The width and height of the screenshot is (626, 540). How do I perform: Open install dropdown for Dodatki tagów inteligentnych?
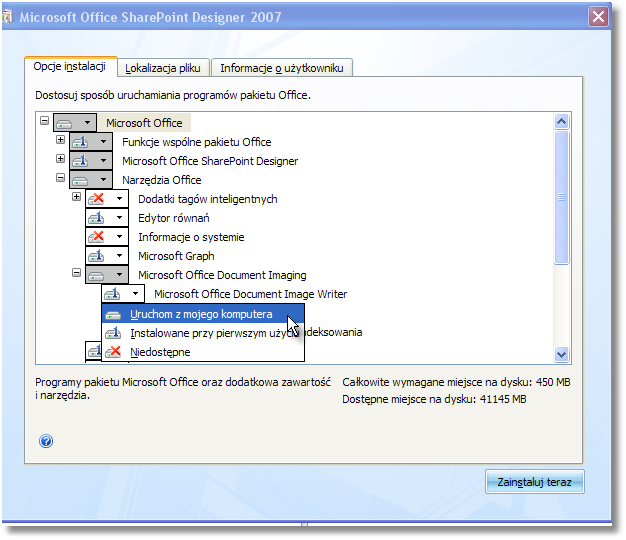click(x=107, y=198)
